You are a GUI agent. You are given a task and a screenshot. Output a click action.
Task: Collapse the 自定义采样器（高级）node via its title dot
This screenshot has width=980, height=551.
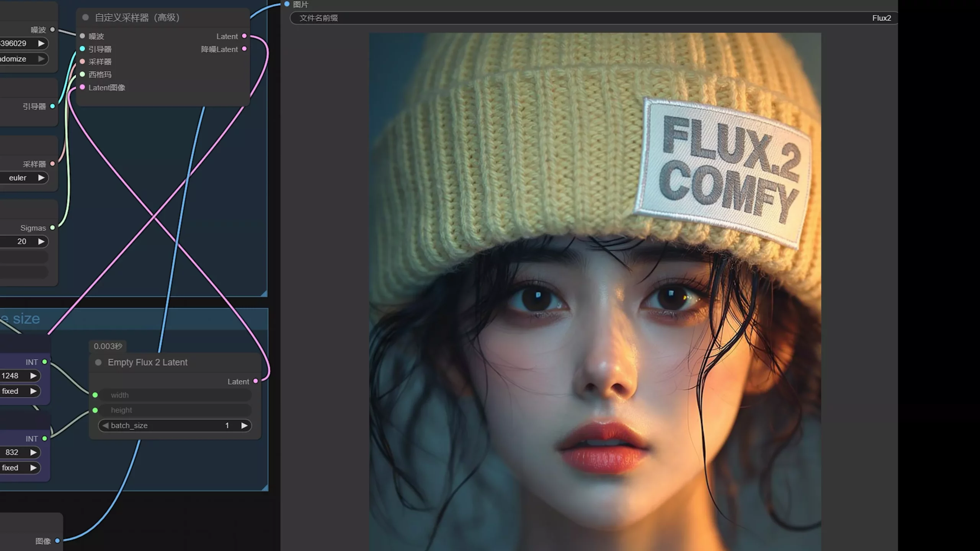point(85,18)
